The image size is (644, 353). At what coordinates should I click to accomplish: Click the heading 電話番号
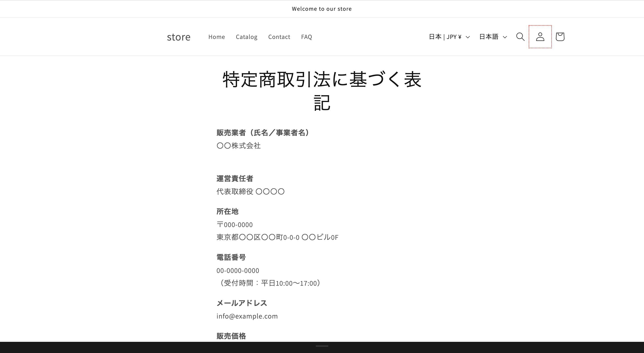point(231,257)
